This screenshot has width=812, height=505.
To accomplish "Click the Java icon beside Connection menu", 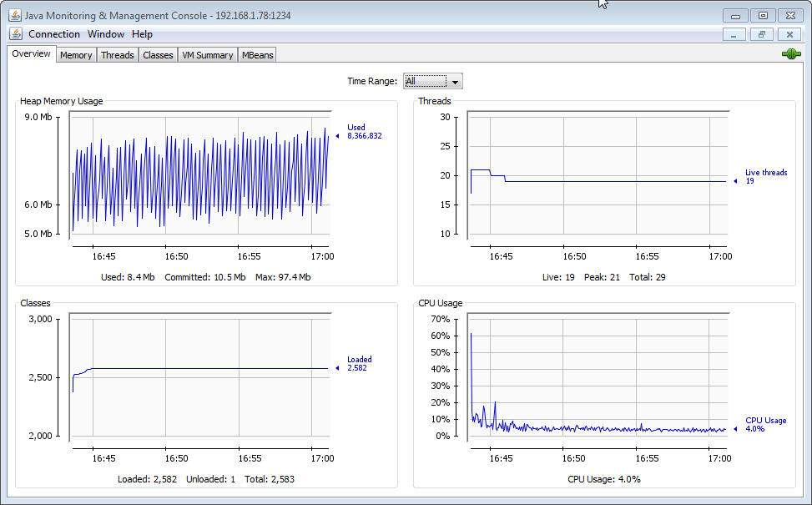I will pos(15,34).
